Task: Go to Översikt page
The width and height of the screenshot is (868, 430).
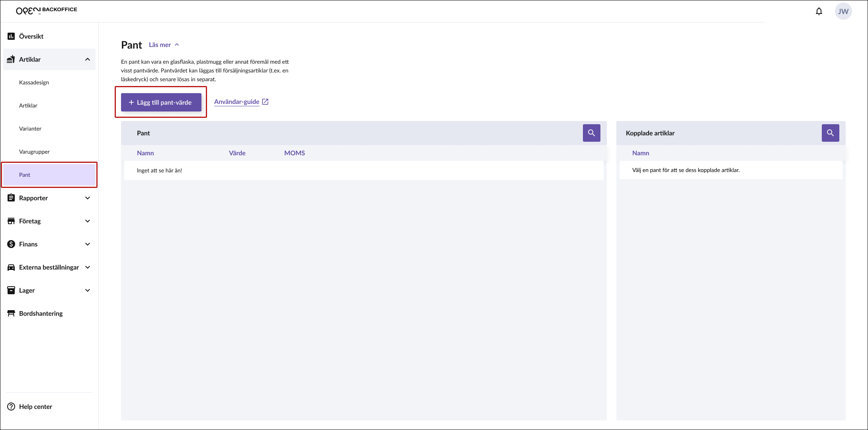Action: (x=49, y=36)
